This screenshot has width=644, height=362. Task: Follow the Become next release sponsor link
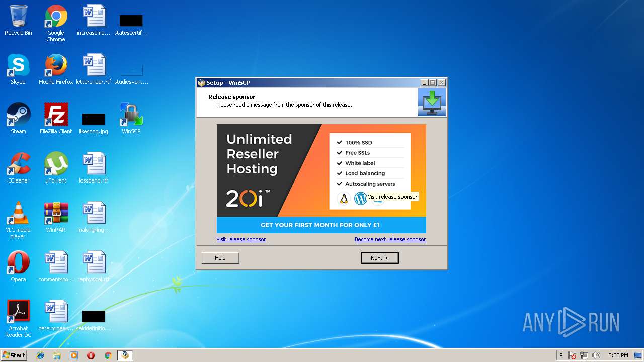point(390,239)
